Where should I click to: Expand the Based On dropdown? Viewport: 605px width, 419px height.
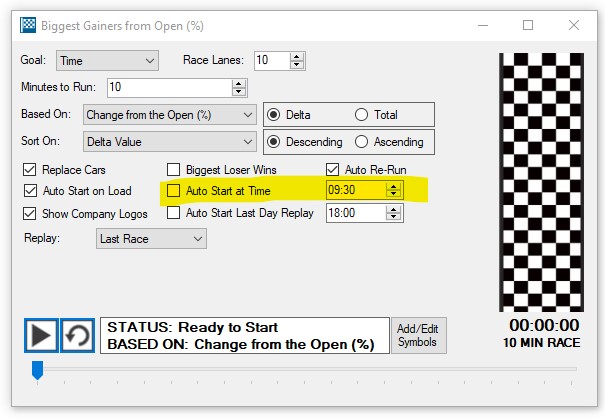[170, 115]
